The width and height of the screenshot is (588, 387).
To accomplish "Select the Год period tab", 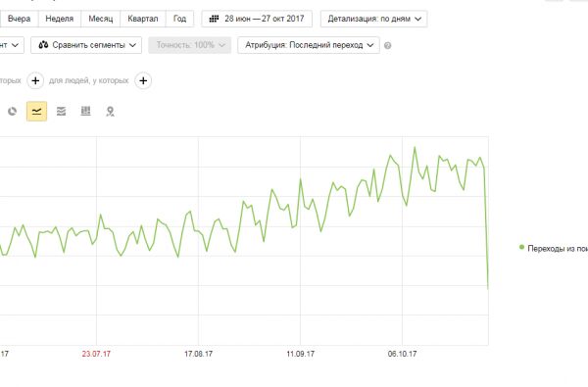I will click(x=179, y=19).
